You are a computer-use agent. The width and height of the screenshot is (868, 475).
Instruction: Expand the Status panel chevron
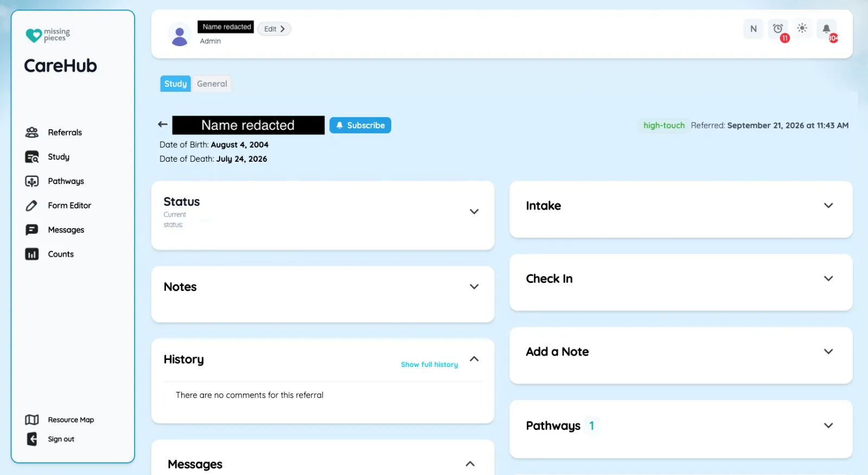coord(474,212)
